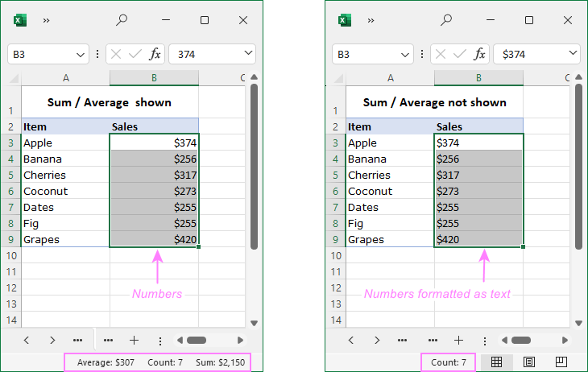Expand the formula bar showing $374
The image size is (588, 372).
tap(573, 54)
